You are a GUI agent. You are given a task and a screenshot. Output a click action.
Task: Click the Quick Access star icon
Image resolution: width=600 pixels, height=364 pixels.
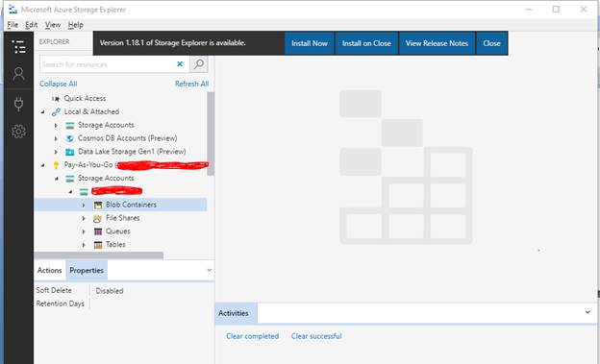pos(56,99)
